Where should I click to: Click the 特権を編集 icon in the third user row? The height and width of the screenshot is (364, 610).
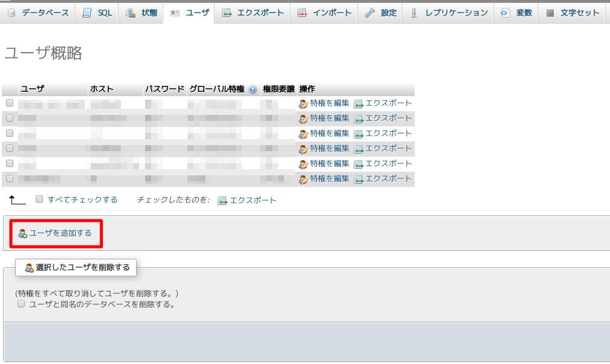pos(303,134)
